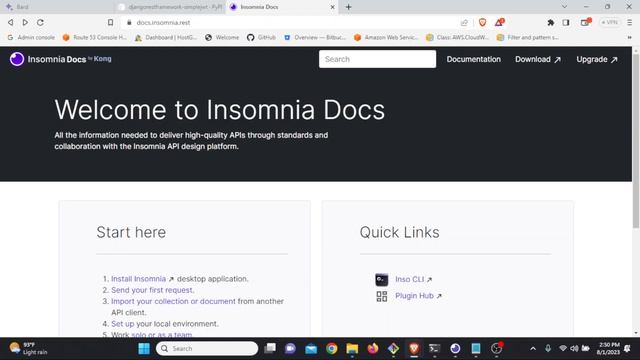Click the docs Search field
This screenshot has height=360, width=640.
coord(377,59)
